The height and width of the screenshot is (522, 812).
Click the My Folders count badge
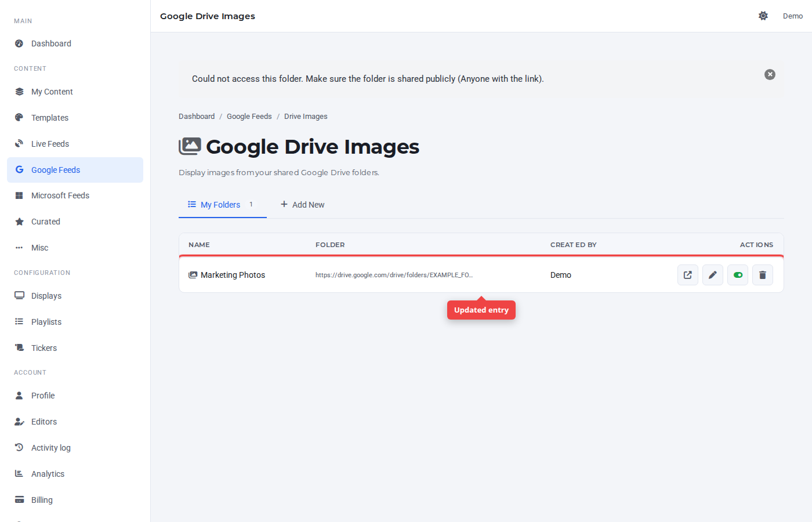click(x=251, y=204)
